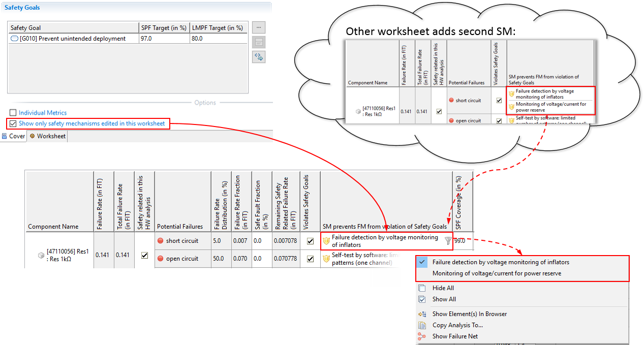Screen dimensions: 644x345
Task: Click red icon of 'open circuit' in cloud worksheet
Action: (451, 121)
